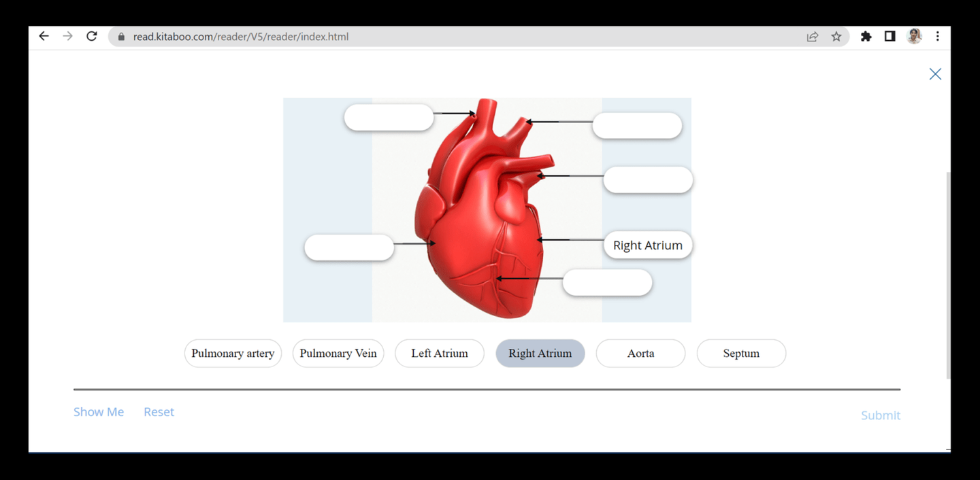
Task: Choose the Septum label chip
Action: pos(741,354)
